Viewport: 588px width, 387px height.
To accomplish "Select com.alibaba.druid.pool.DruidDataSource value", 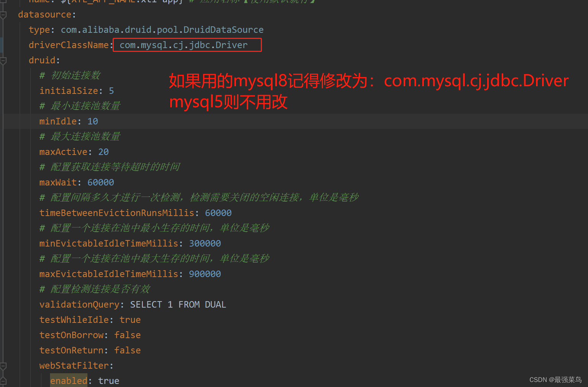I will coord(162,30).
